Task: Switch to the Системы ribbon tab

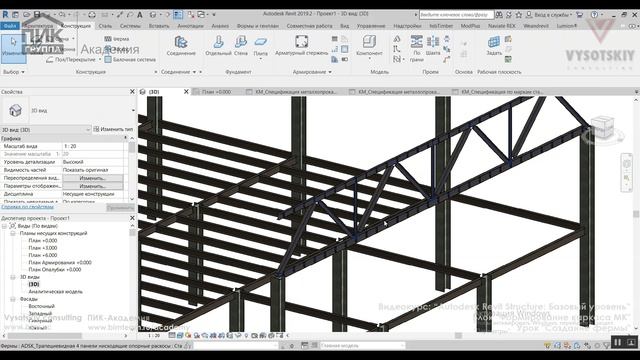Action: [130, 26]
